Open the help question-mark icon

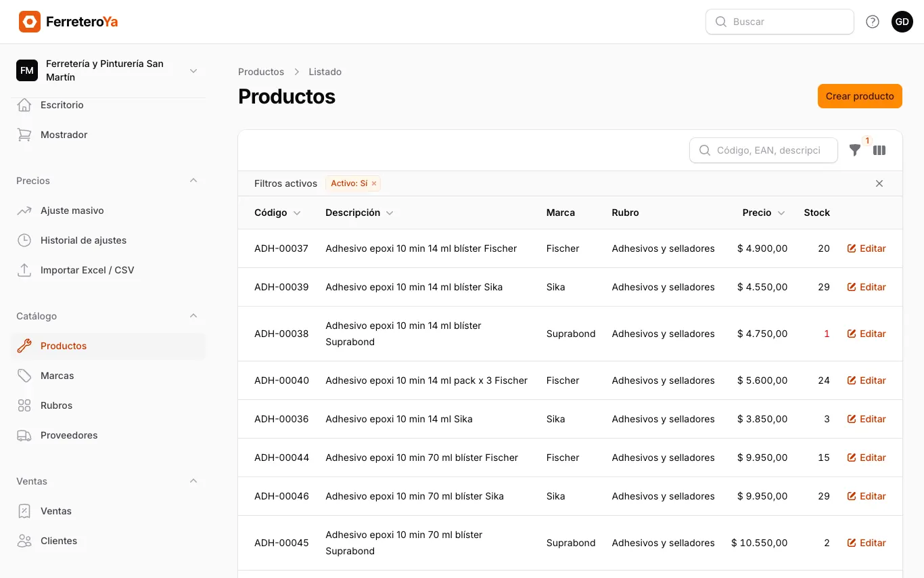coord(873,22)
